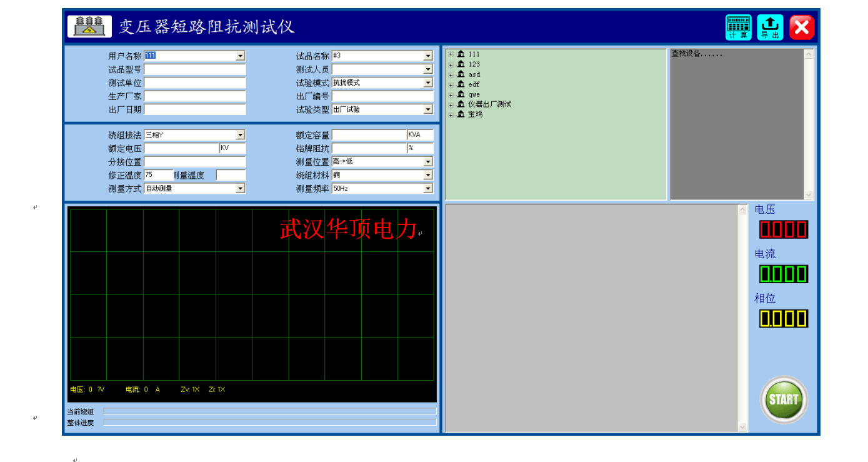Image resolution: width=868 pixels, height=462 pixels.
Task: Expand the qwe tree node
Action: click(x=451, y=95)
